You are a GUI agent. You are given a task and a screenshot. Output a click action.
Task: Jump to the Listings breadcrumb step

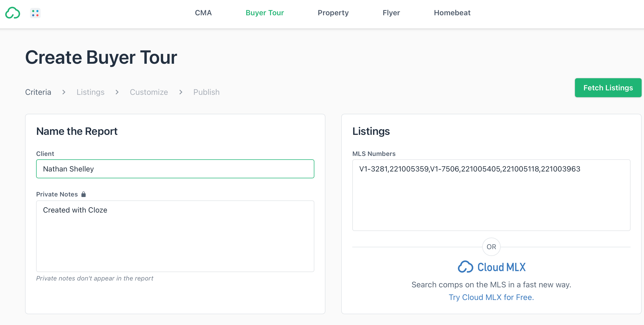pyautogui.click(x=90, y=92)
